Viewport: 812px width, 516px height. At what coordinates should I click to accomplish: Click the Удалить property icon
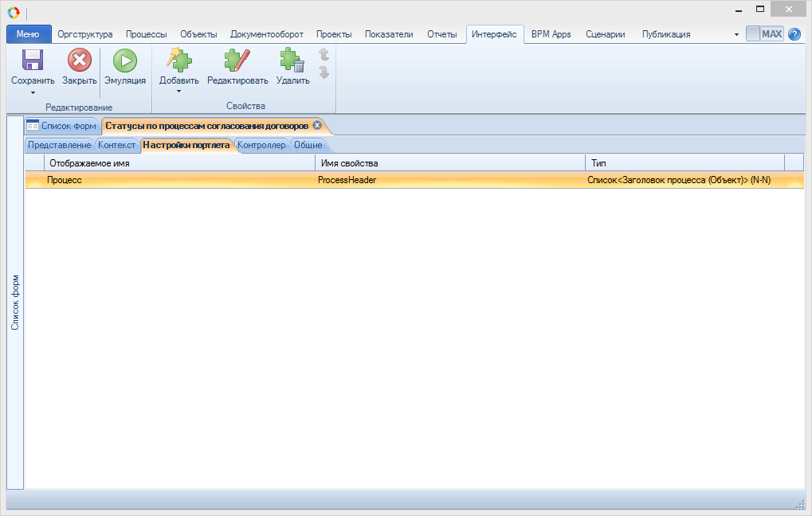coord(292,61)
